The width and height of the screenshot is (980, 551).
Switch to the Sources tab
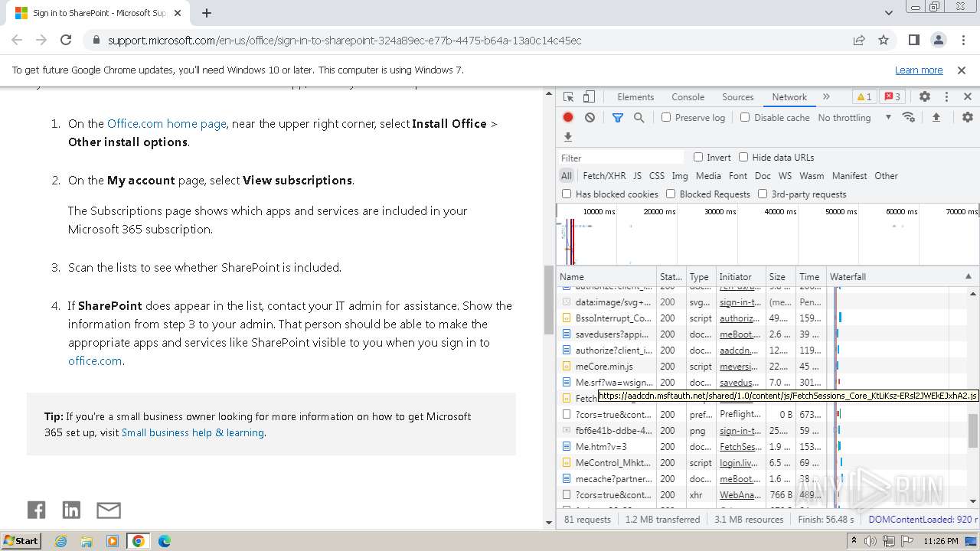pyautogui.click(x=738, y=97)
